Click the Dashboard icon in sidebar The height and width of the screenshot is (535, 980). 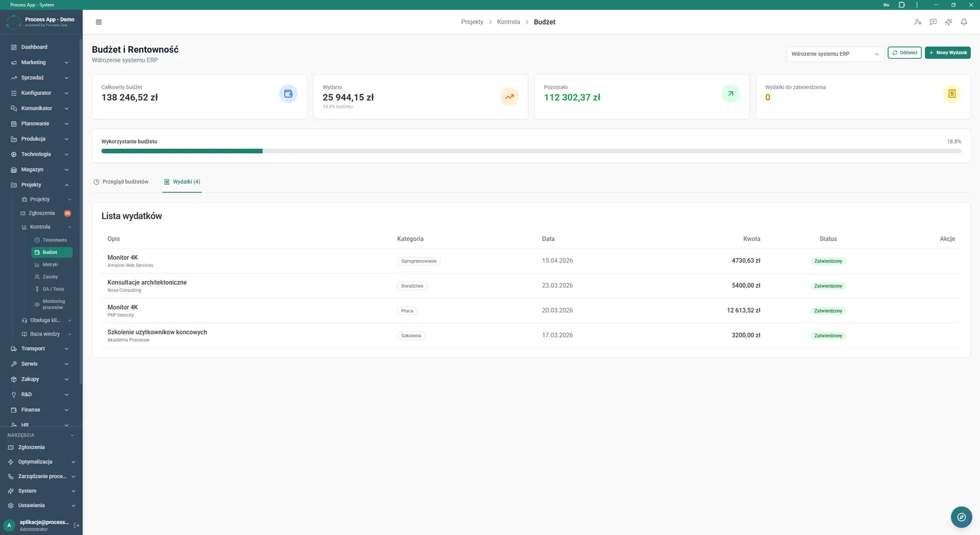pyautogui.click(x=13, y=47)
